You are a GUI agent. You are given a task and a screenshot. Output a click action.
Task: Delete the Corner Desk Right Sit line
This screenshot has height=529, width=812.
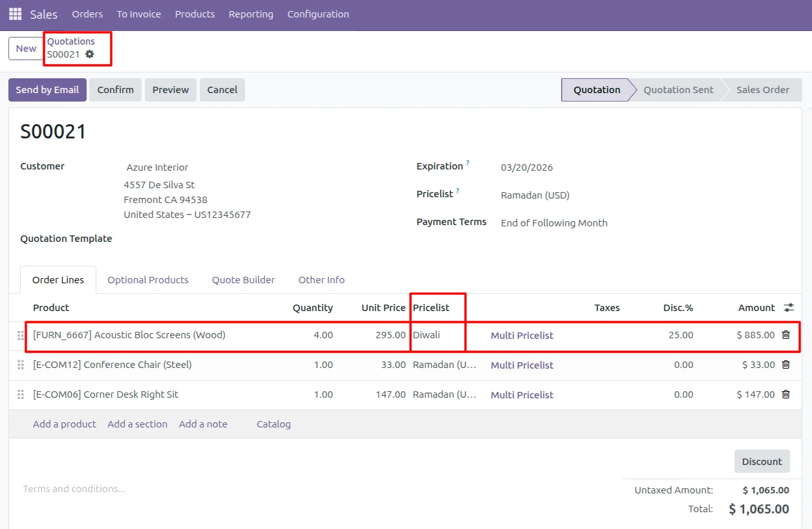click(x=785, y=394)
